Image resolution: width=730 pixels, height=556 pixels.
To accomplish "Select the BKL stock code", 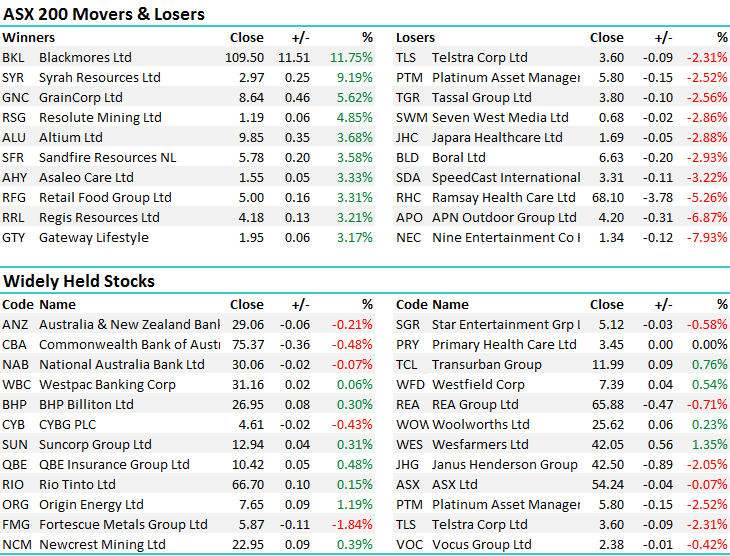I will click(14, 58).
